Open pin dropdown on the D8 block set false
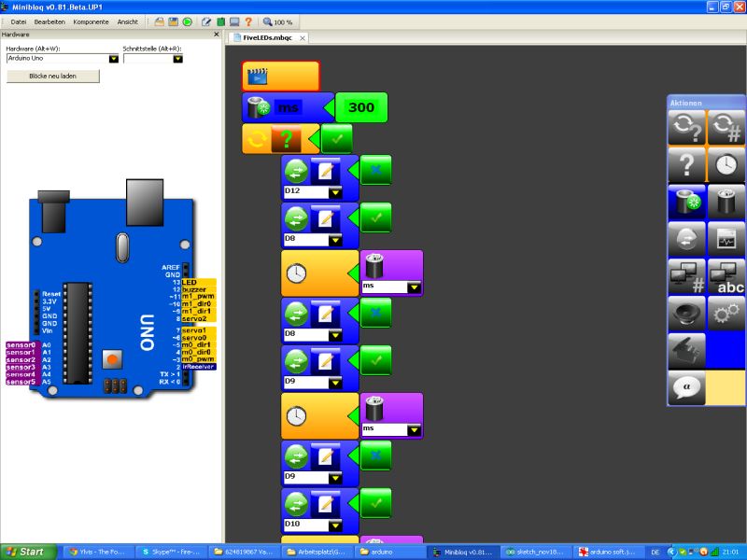Screen dimensions: 747x560 point(335,335)
